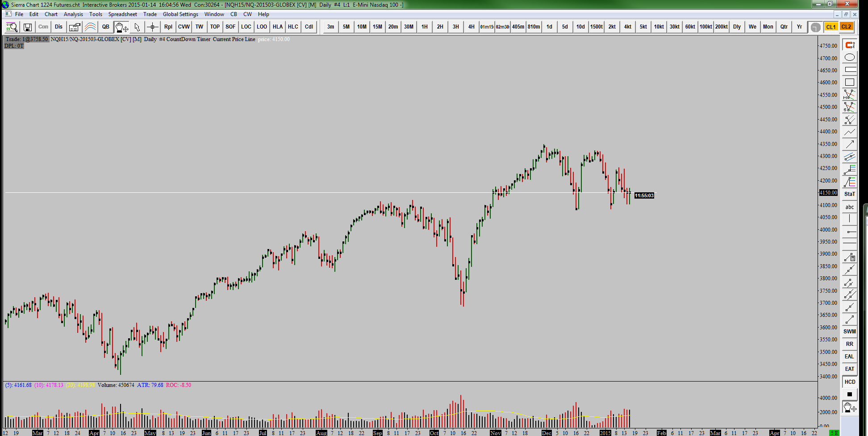Viewport: 868px width, 436px height.
Task: Click the Rpl replay button
Action: (x=168, y=27)
